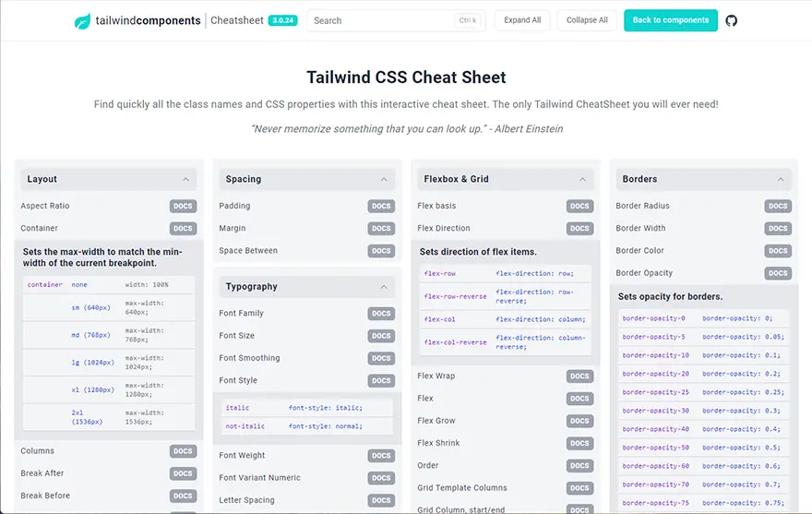Click the Search input field
Image resolution: width=812 pixels, height=514 pixels.
396,20
